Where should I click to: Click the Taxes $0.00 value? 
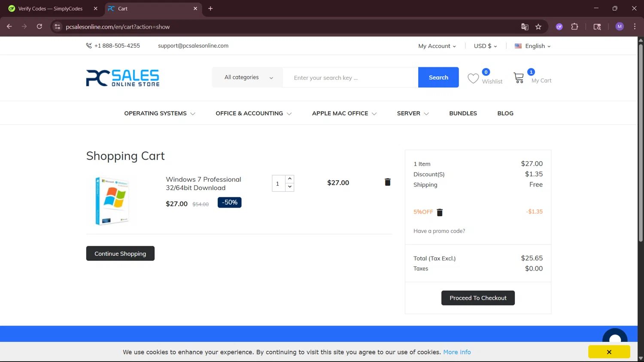tap(534, 268)
